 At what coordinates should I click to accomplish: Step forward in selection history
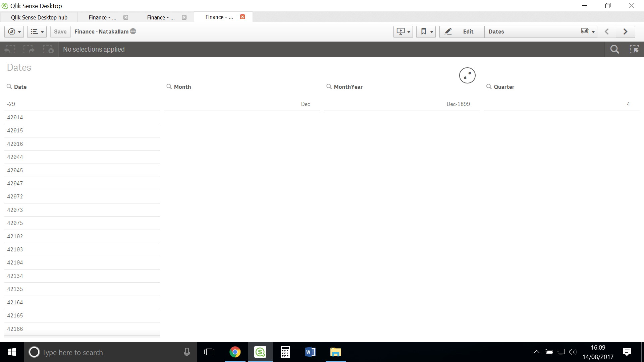coord(29,49)
